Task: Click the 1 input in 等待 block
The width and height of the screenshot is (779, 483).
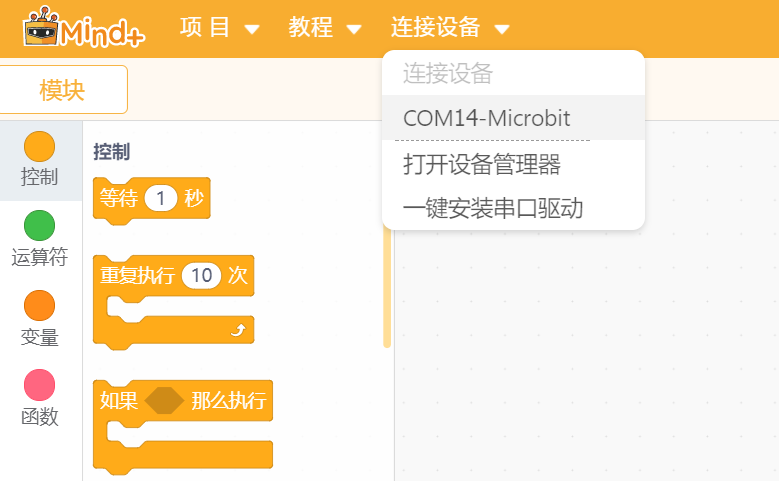Action: click(161, 198)
